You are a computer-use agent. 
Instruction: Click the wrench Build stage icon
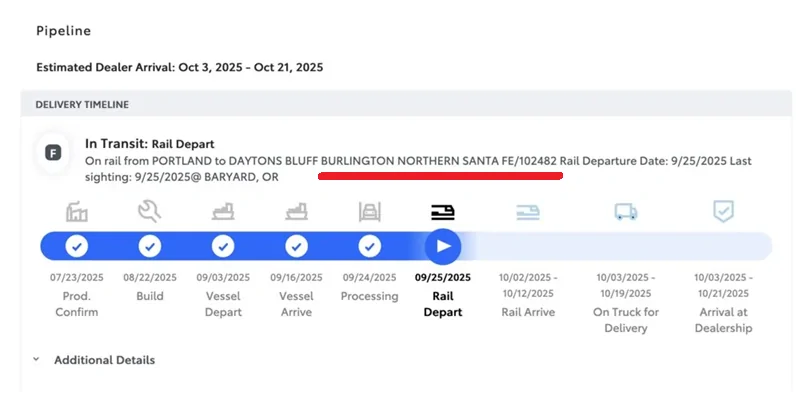coord(150,211)
